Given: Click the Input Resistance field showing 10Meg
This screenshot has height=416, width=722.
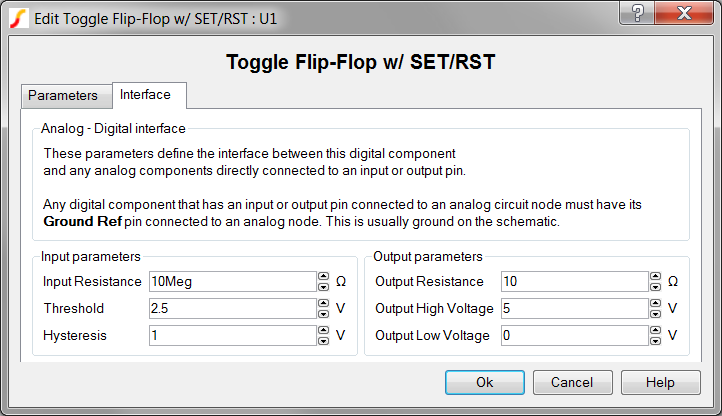Looking at the screenshot, I should pos(233,281).
